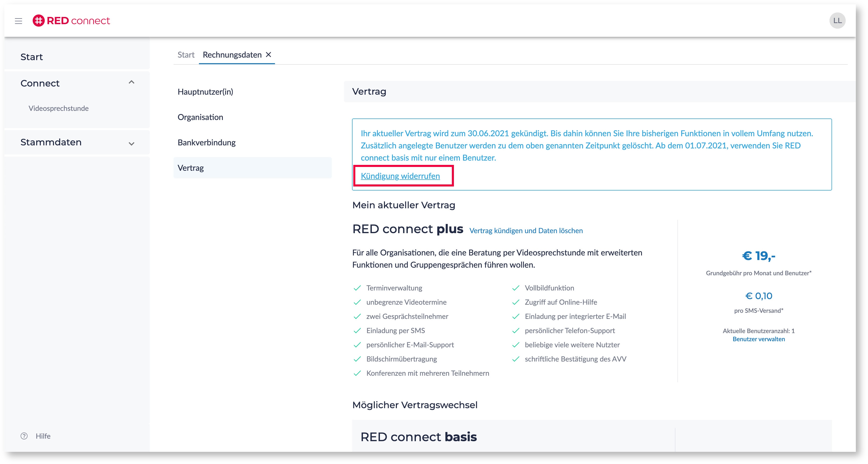This screenshot has height=464, width=868.
Task: Switch to the Start tab
Action: (x=186, y=55)
